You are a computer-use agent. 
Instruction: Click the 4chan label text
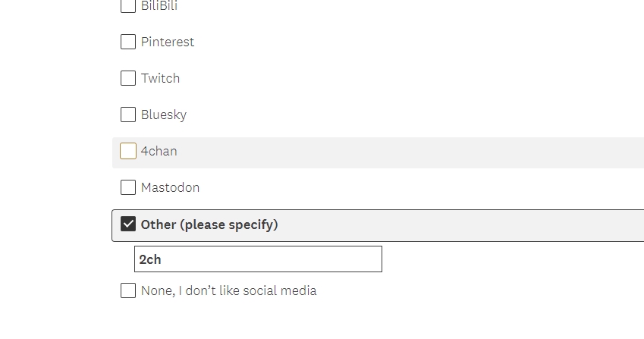point(159,151)
